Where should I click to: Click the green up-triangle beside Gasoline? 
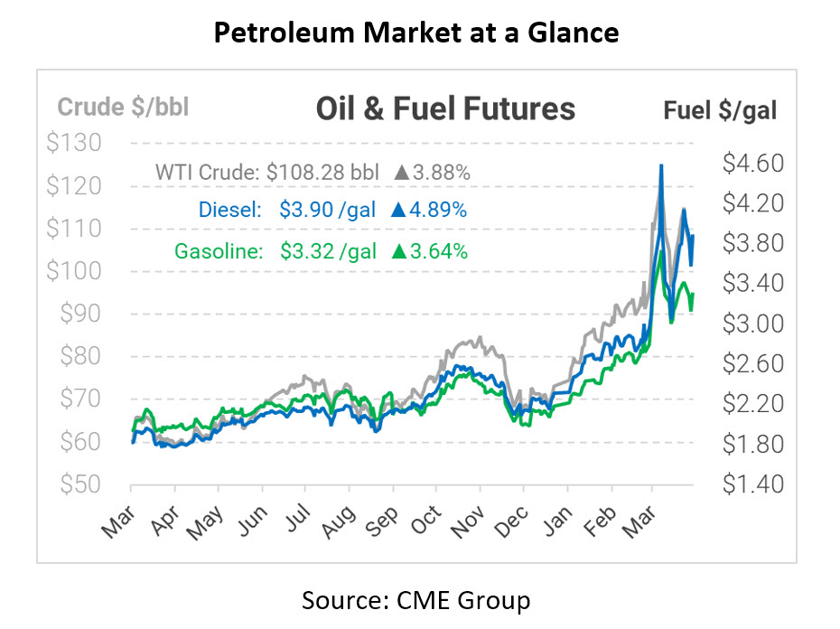398,251
